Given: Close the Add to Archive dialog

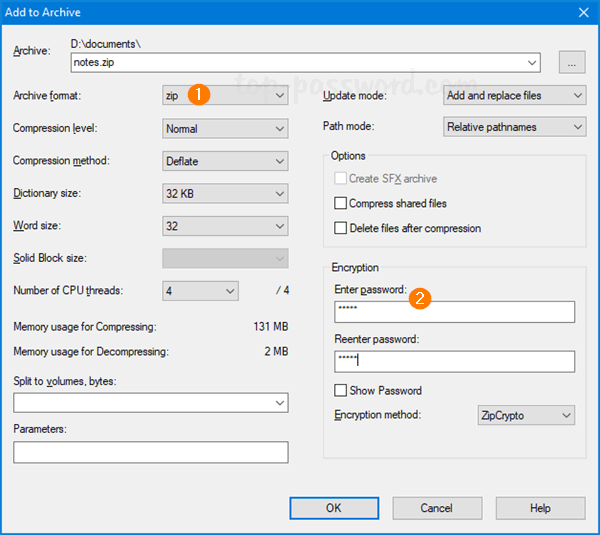Looking at the screenshot, I should coord(583,13).
